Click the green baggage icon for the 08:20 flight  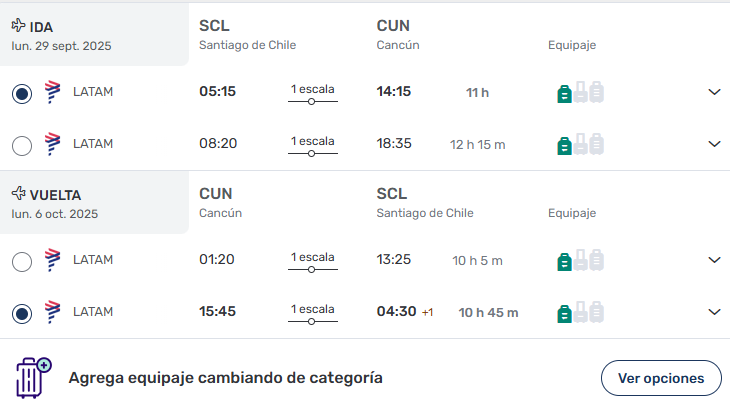(x=564, y=146)
